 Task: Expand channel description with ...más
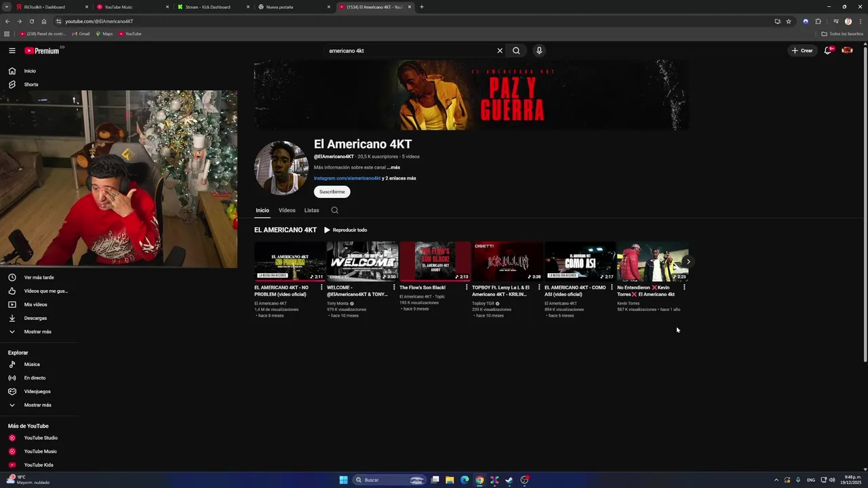coord(393,167)
